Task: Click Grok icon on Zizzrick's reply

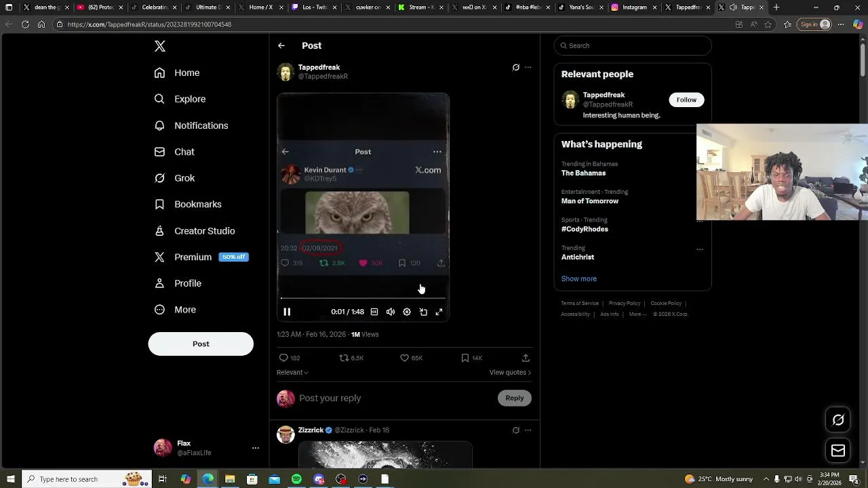Action: tap(516, 430)
